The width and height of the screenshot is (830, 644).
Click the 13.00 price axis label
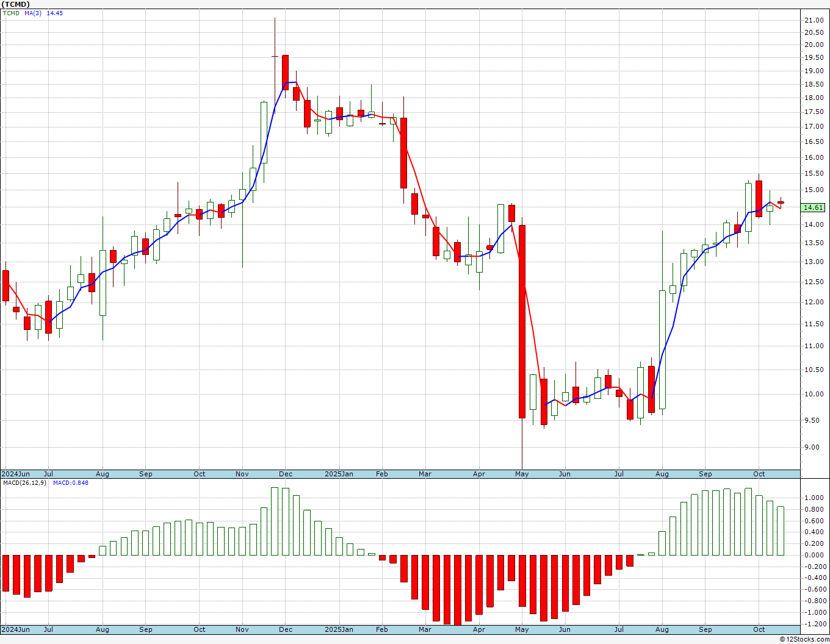click(813, 262)
